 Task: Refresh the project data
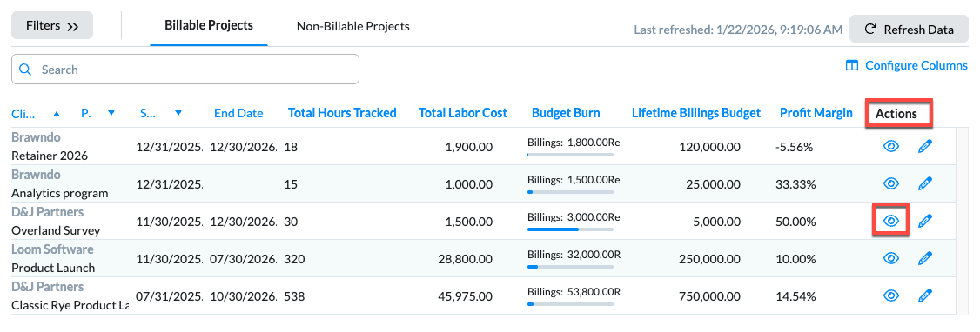click(910, 30)
